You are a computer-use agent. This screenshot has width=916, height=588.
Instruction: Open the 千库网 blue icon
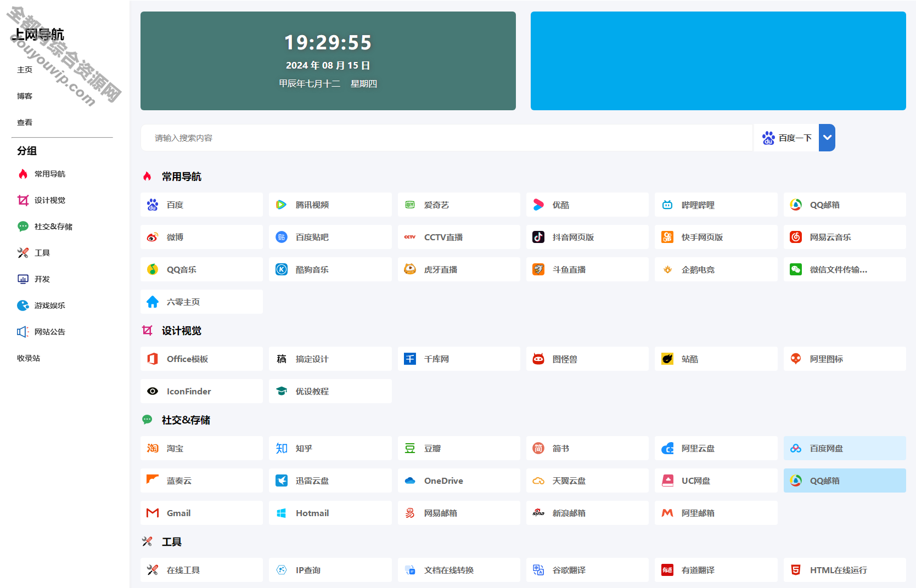(x=410, y=359)
